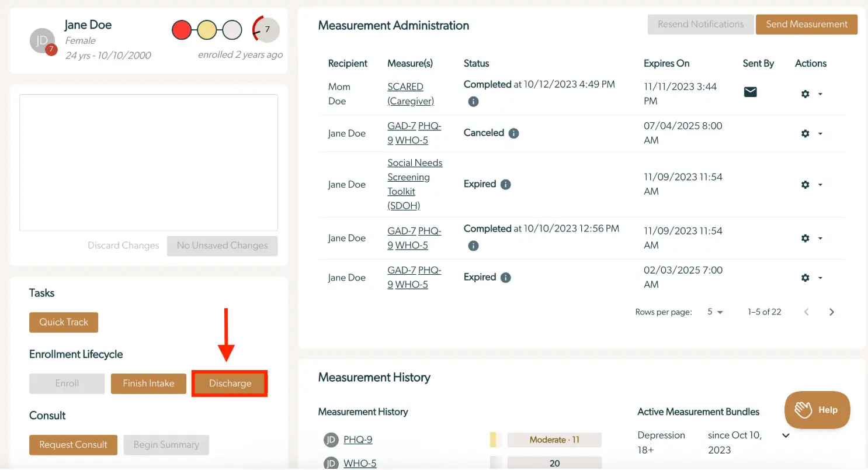
Task: Open the Rows per page dropdown
Action: click(714, 312)
